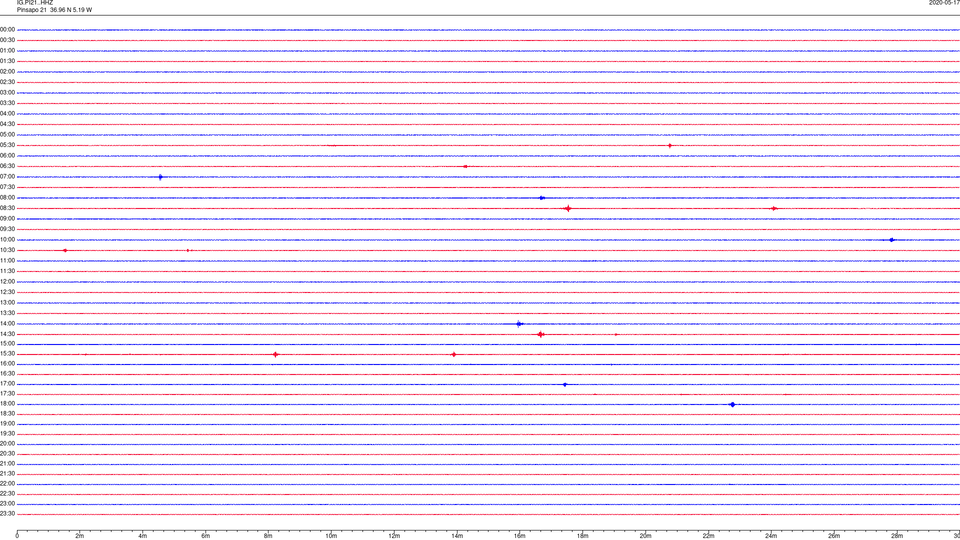Click the "10:00" time label
This screenshot has width=960, height=540.
7,239
